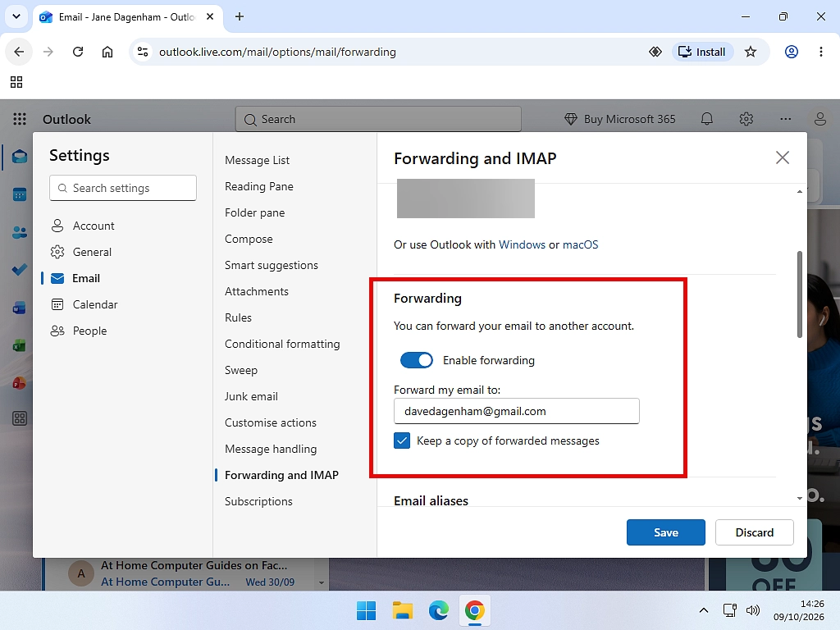Screen dimensions: 840x630
Task: Click Install app button in address bar
Action: point(702,52)
